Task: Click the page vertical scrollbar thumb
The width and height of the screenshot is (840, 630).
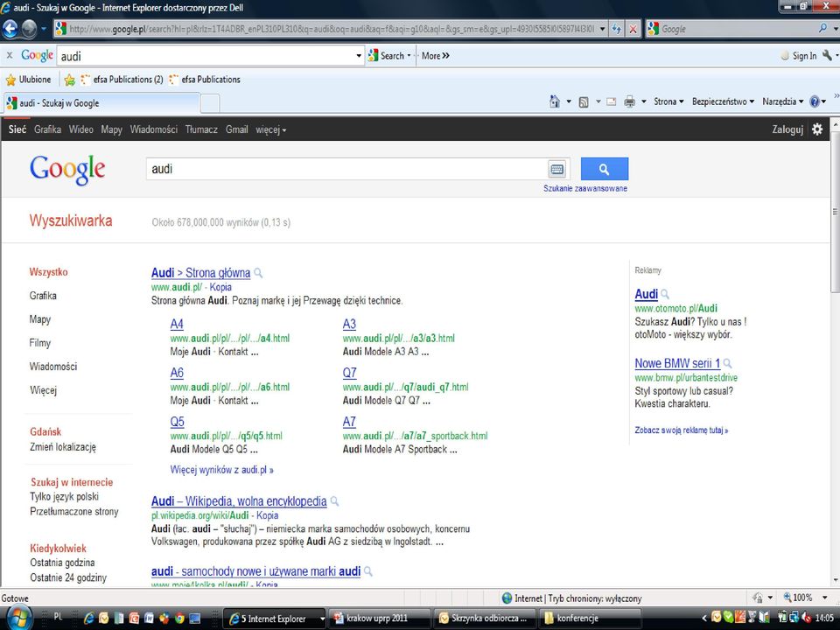Action: point(835,212)
